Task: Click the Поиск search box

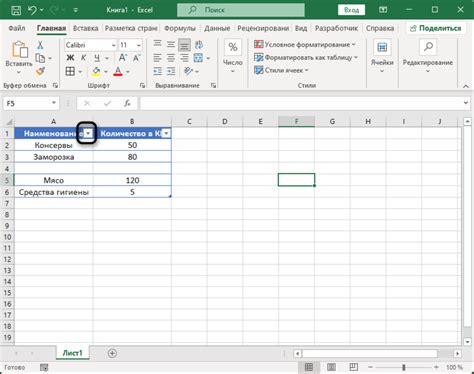Action: tap(241, 10)
